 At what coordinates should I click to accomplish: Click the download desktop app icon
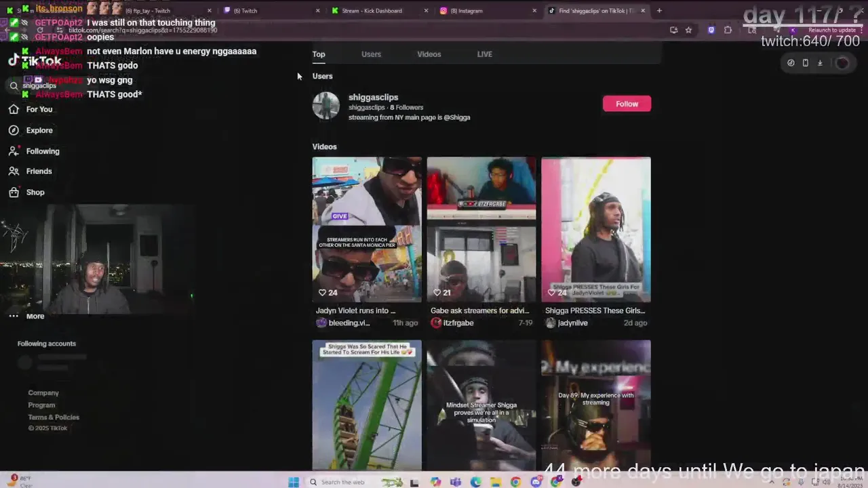click(820, 63)
